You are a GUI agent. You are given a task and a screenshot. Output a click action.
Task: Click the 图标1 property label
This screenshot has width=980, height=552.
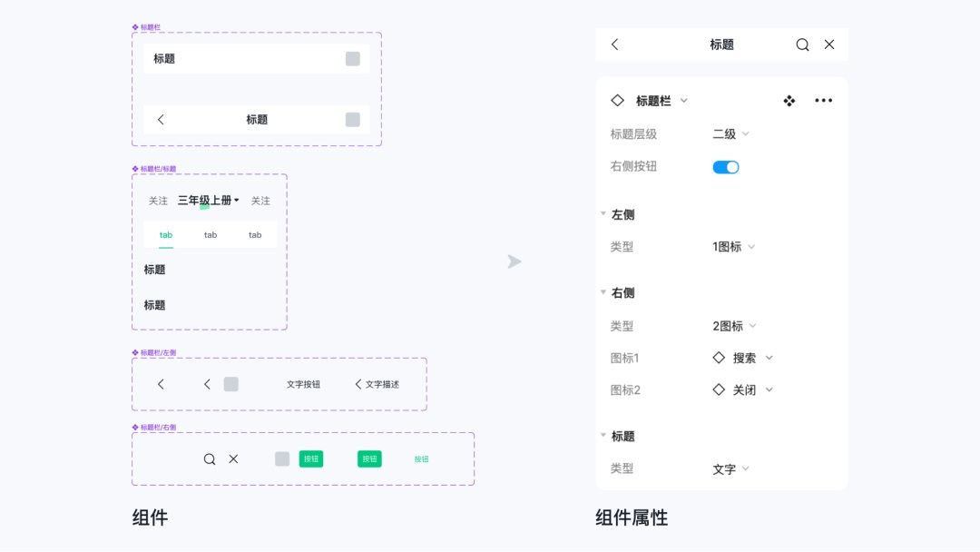624,359
